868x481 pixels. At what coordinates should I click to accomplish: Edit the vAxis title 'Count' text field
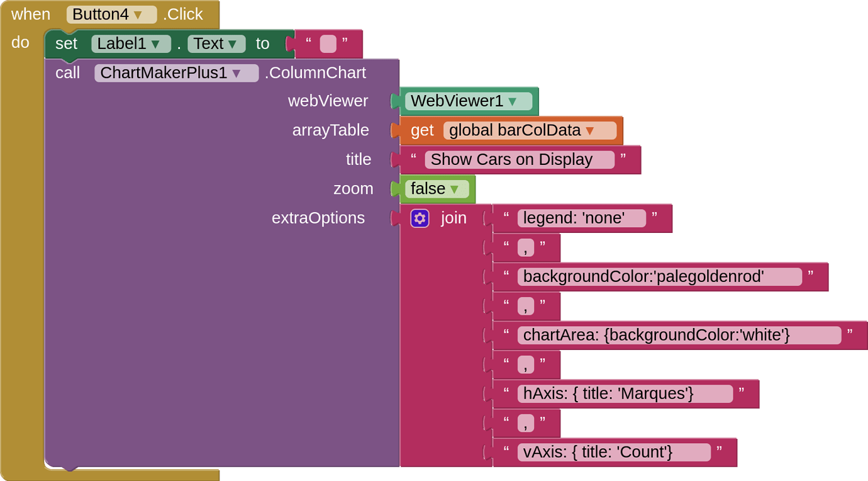pyautogui.click(x=615, y=453)
